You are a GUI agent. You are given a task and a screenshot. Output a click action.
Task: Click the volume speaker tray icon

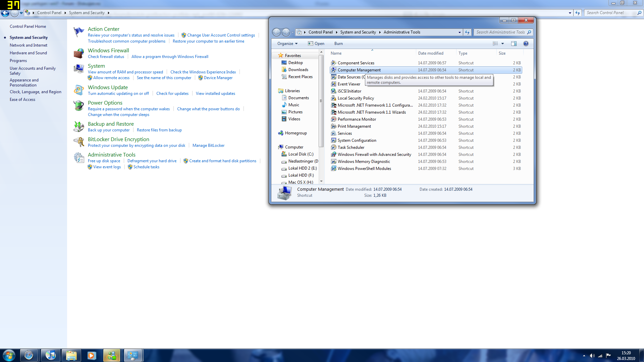pyautogui.click(x=592, y=356)
